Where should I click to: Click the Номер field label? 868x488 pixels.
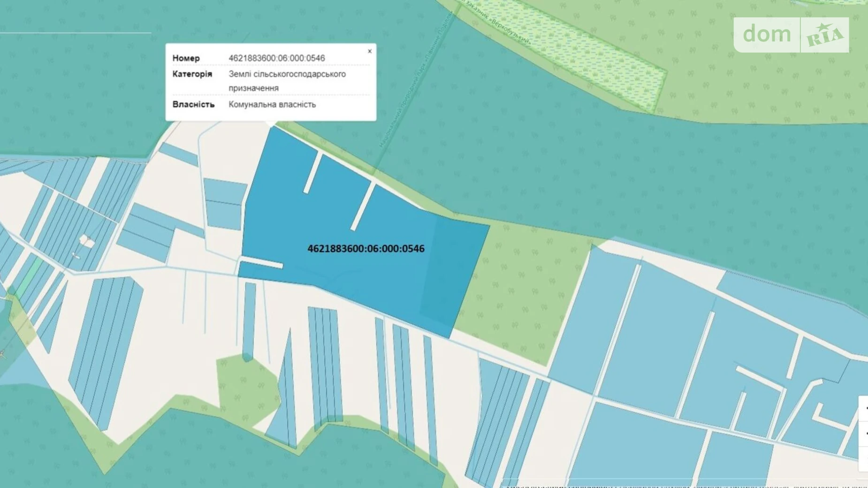186,58
